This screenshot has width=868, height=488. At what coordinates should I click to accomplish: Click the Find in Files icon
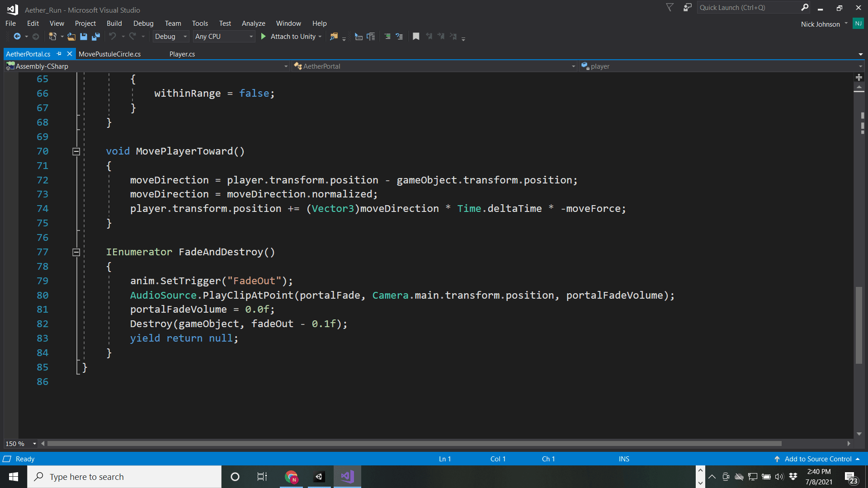(334, 37)
